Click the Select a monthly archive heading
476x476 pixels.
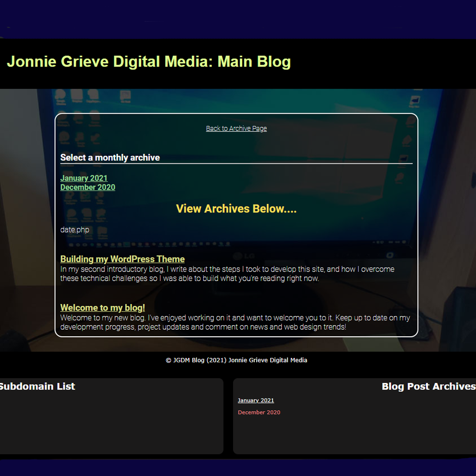pyautogui.click(x=110, y=157)
